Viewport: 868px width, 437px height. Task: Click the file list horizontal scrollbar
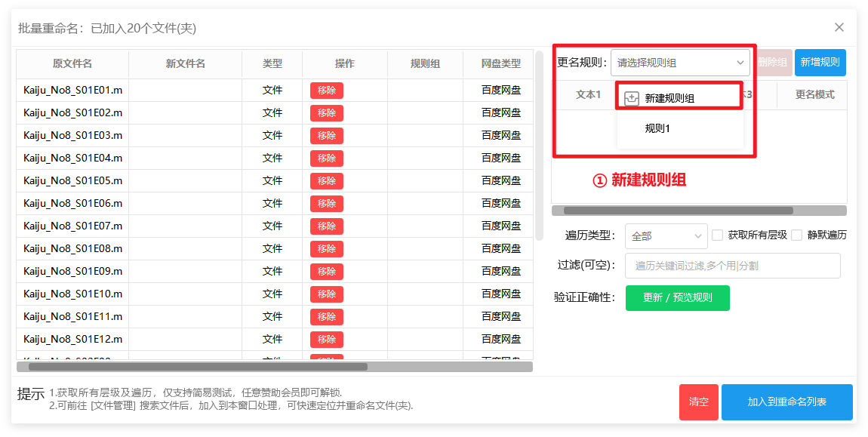coord(198,367)
